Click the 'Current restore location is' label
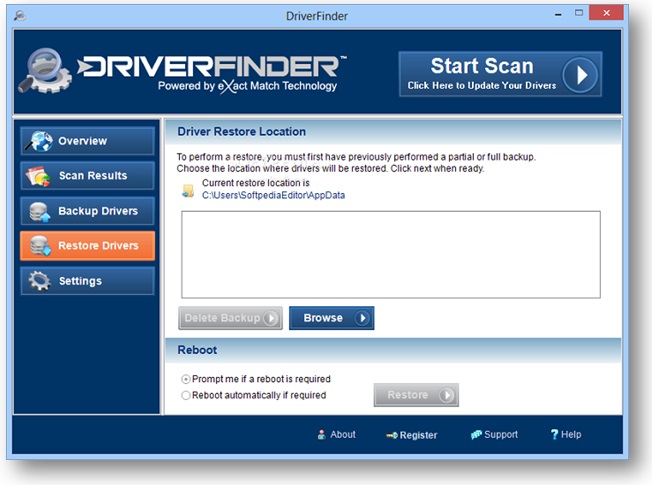The image size is (652, 485). 256,183
